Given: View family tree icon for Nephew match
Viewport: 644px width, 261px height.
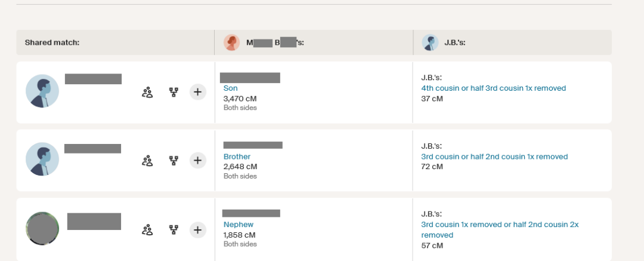Looking at the screenshot, I should pos(174,230).
